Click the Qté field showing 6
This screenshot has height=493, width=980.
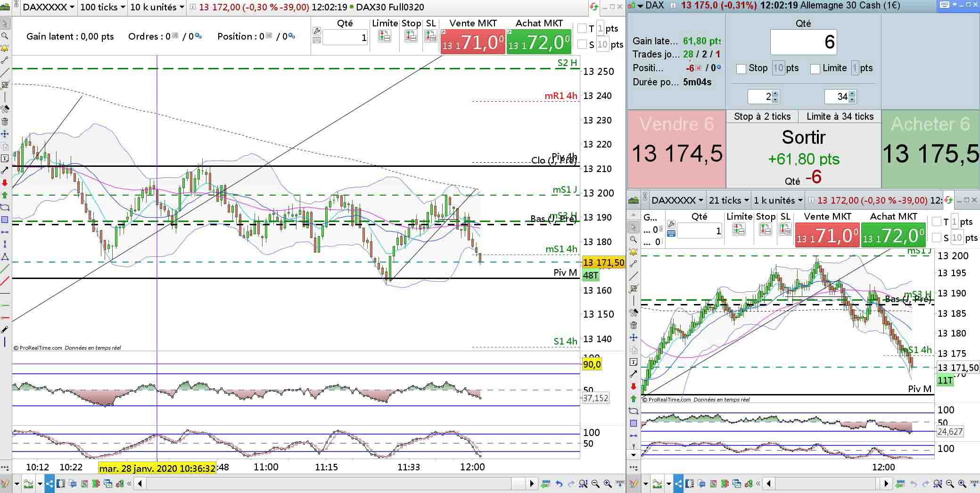point(803,42)
